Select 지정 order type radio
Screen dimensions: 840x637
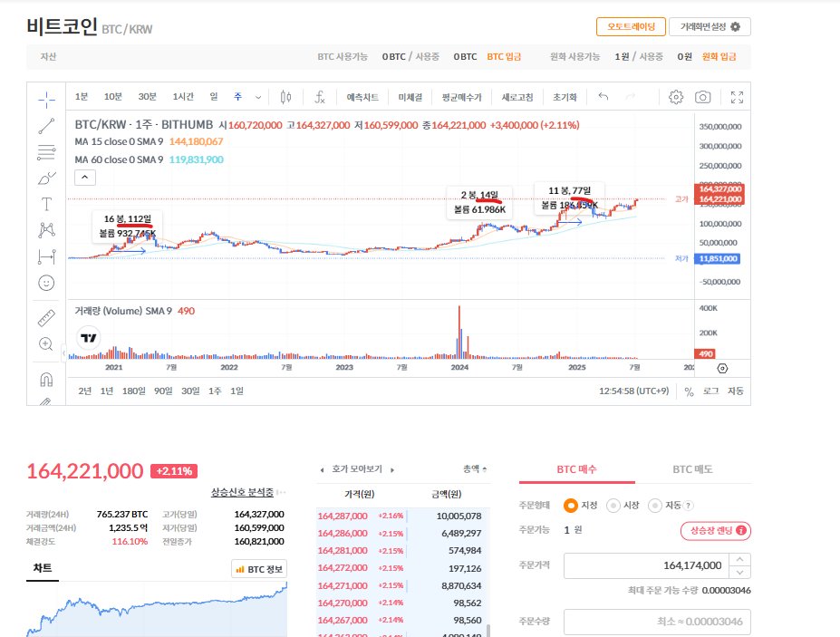(x=571, y=506)
